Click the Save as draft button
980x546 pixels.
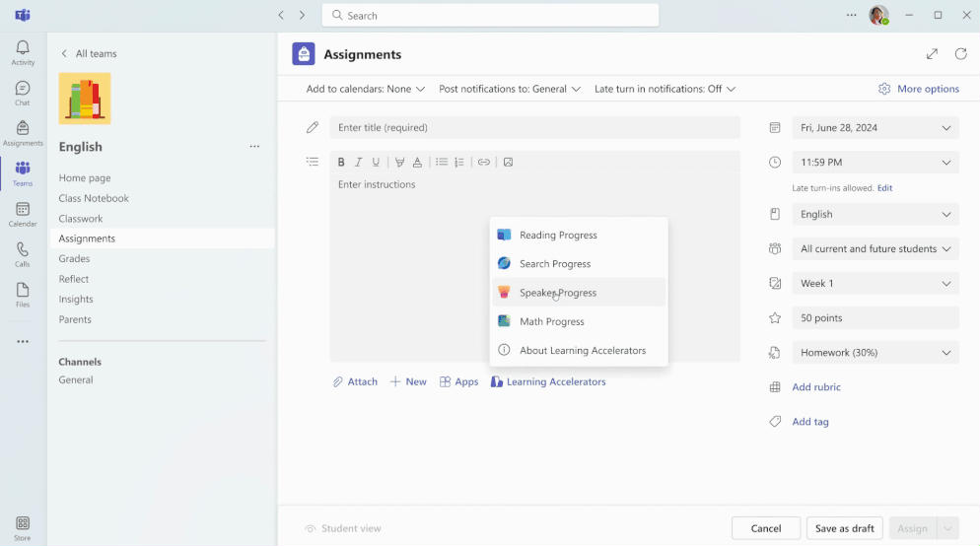pos(844,528)
